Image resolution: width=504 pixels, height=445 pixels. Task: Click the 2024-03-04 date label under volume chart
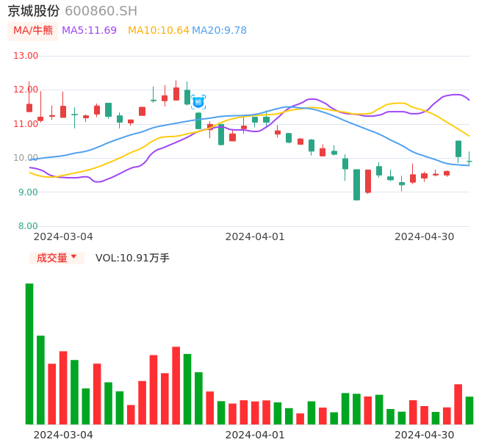coord(63,435)
